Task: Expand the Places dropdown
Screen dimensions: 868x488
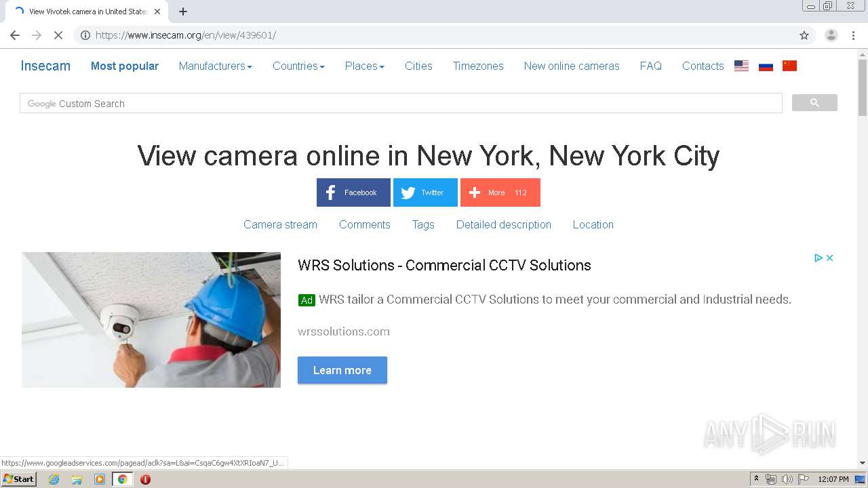Action: pyautogui.click(x=364, y=66)
